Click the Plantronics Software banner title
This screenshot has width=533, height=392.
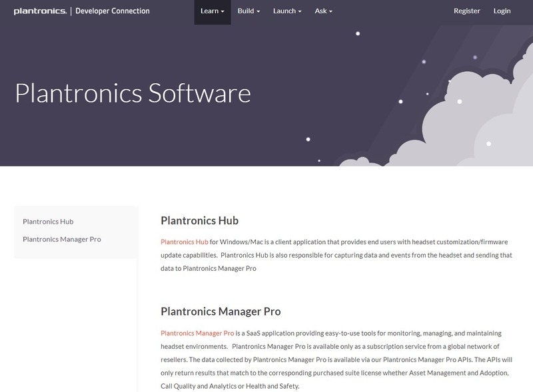click(133, 93)
